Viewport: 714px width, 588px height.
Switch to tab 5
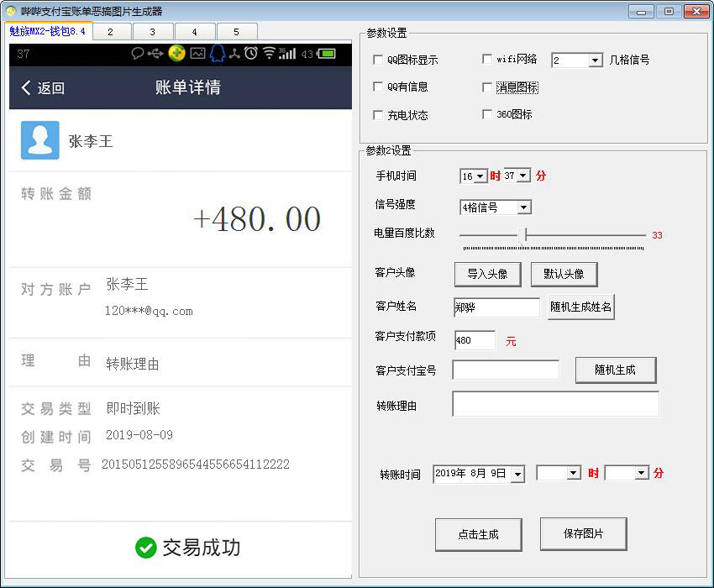pos(236,32)
